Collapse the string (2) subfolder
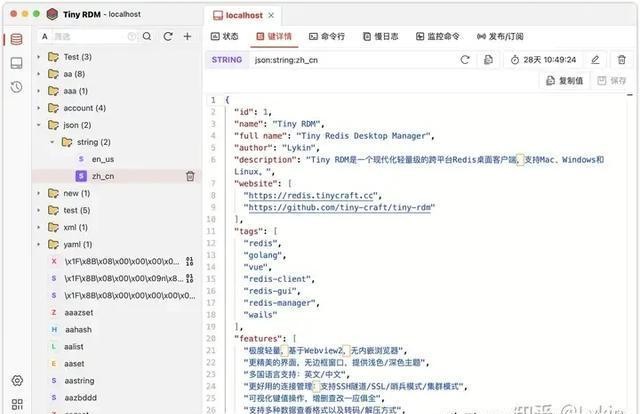The width and height of the screenshot is (640, 414). click(52, 142)
